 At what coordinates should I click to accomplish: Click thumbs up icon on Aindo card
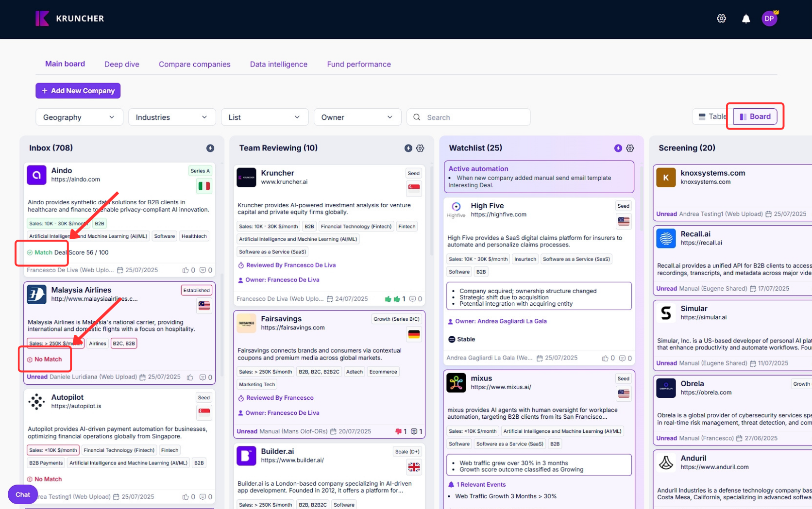(x=186, y=270)
